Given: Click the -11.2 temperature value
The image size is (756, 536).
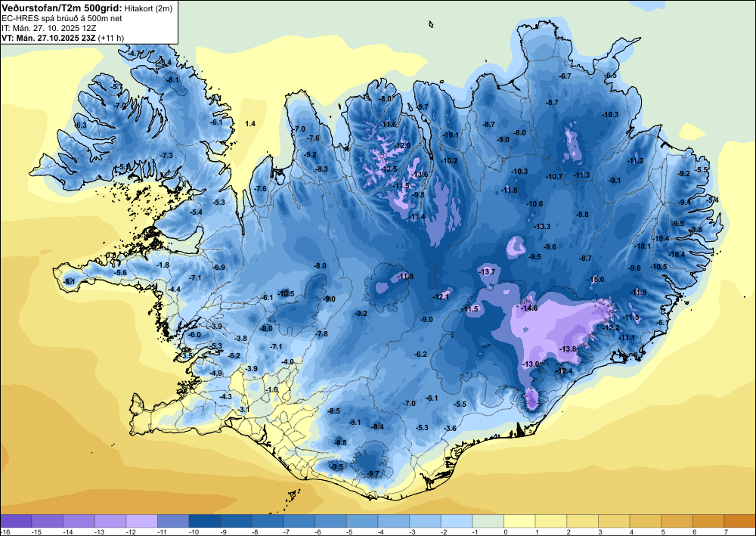Looking at the screenshot, I should [636, 160].
